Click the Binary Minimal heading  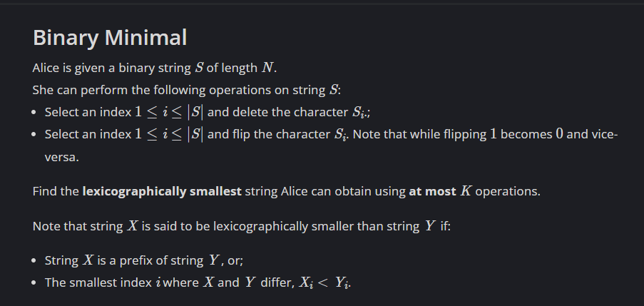pyautogui.click(x=110, y=38)
